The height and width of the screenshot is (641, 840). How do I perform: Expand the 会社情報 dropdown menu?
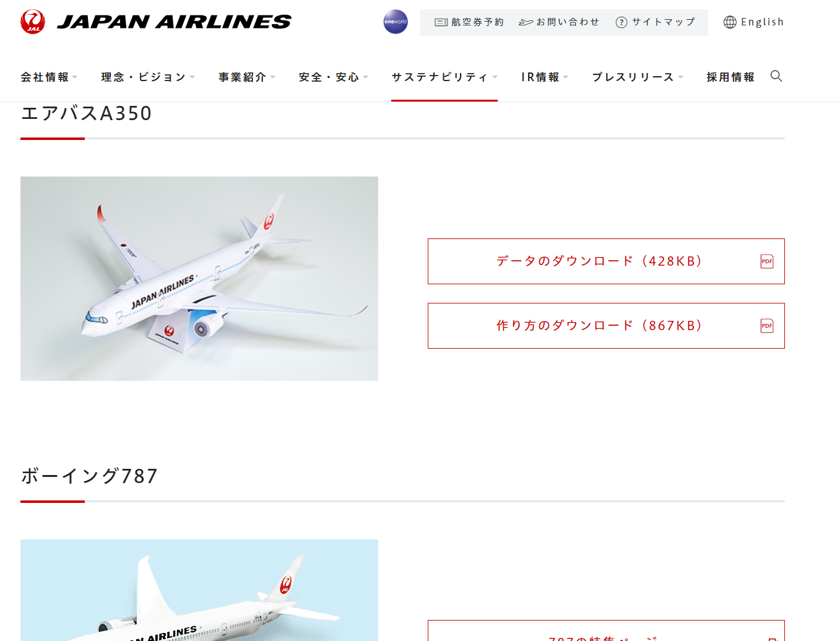49,77
